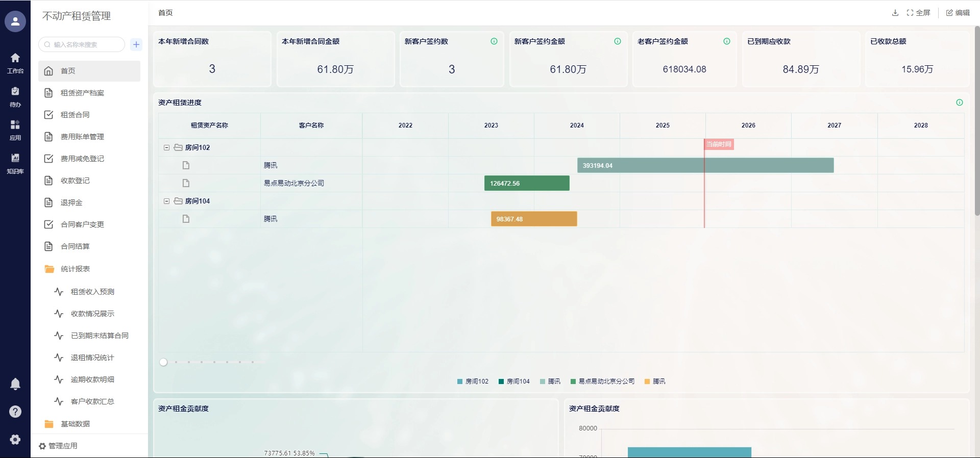The image size is (980, 458).
Task: Click the download icon in header
Action: (x=895, y=13)
